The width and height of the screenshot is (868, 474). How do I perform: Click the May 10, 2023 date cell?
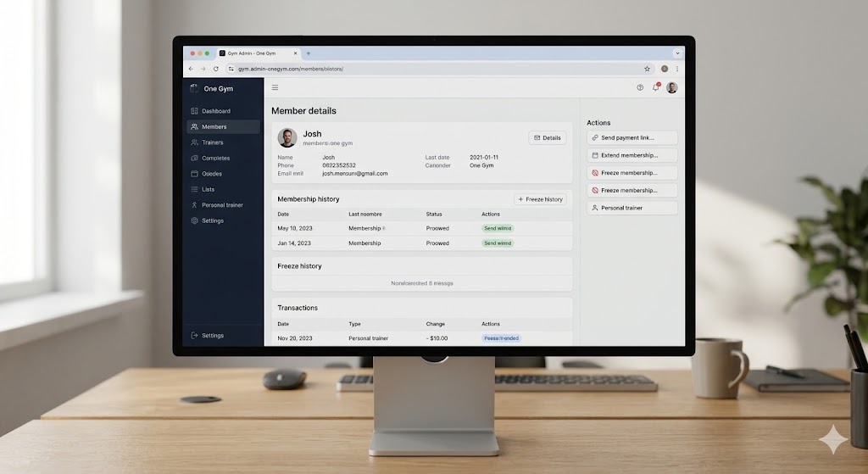click(x=294, y=228)
